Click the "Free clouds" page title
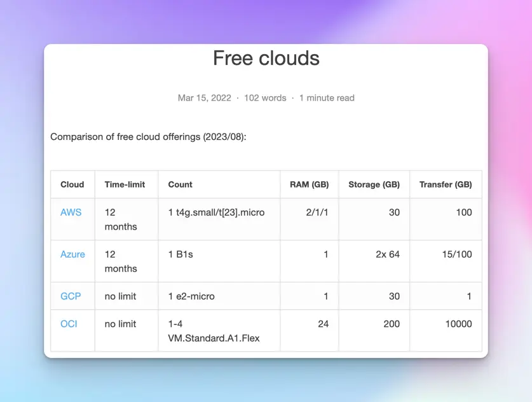532x402 pixels. [266, 59]
